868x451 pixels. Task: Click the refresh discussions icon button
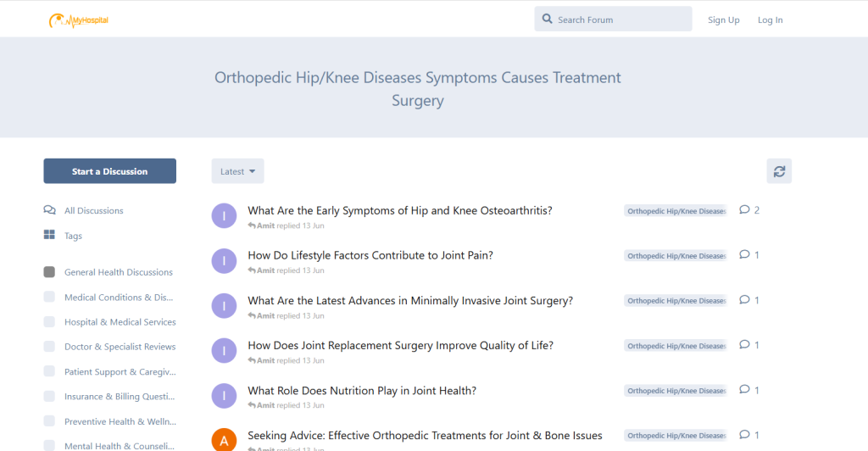[779, 171]
